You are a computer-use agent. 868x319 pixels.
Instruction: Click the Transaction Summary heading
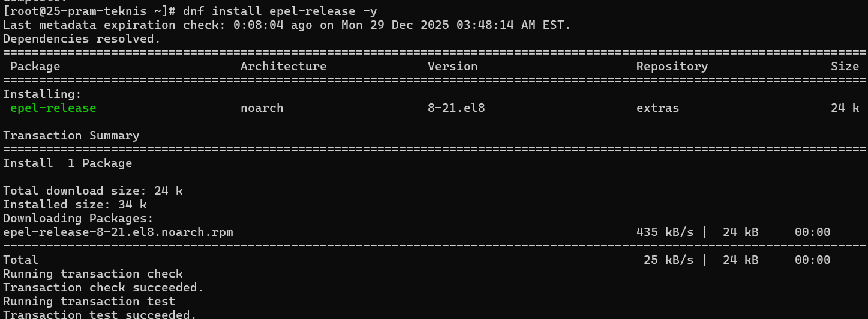coord(71,136)
